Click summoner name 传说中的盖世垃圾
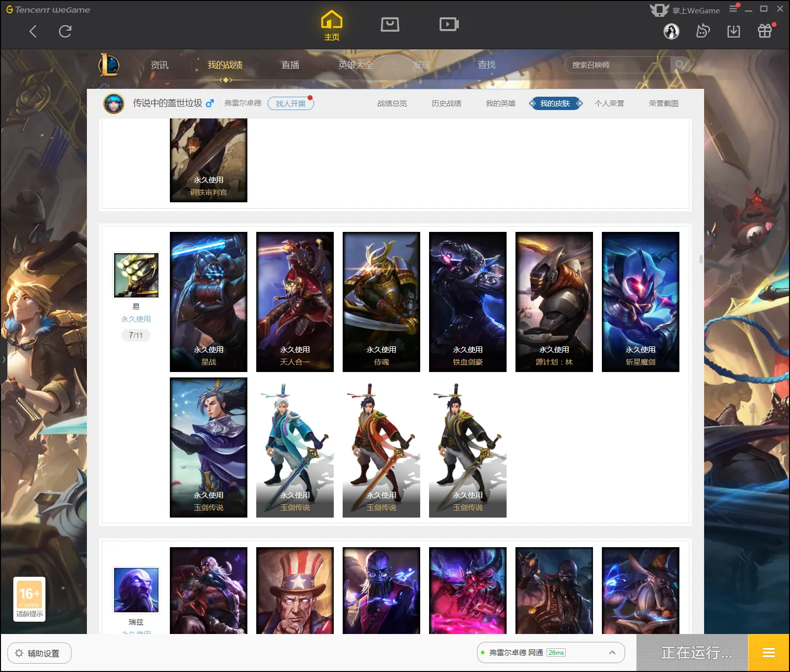The height and width of the screenshot is (672, 790). (167, 103)
